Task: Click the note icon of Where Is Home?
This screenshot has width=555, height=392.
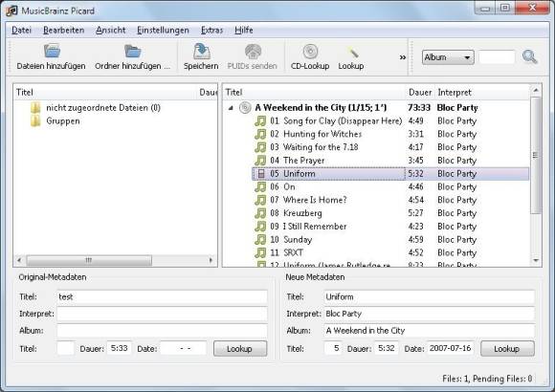Action: coord(260,200)
